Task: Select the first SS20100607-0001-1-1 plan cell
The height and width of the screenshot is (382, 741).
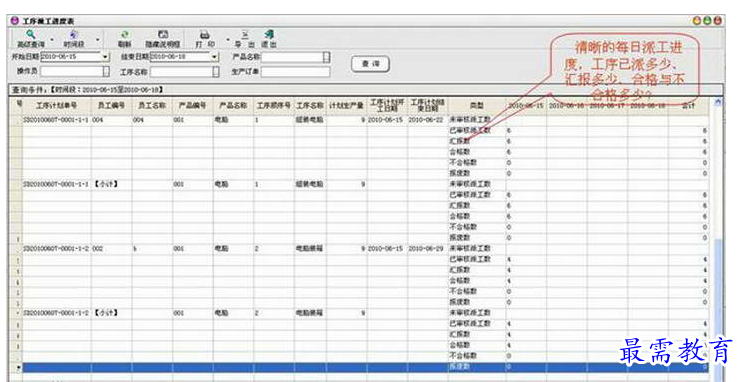Action: [57, 120]
